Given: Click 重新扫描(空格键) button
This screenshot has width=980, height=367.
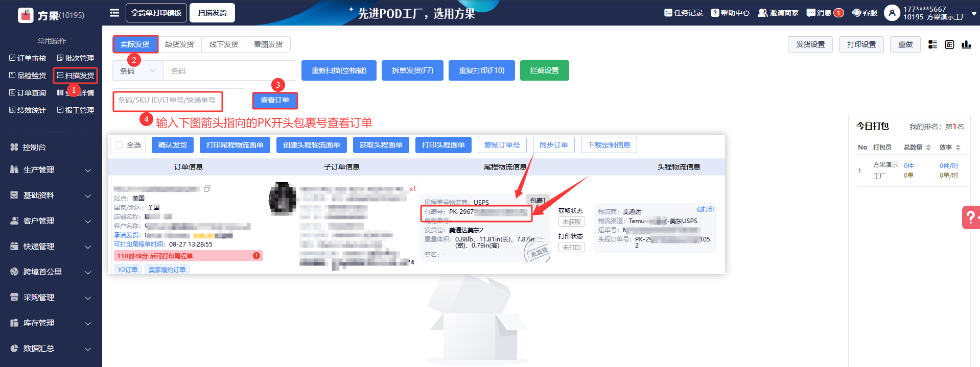Looking at the screenshot, I should pos(339,70).
